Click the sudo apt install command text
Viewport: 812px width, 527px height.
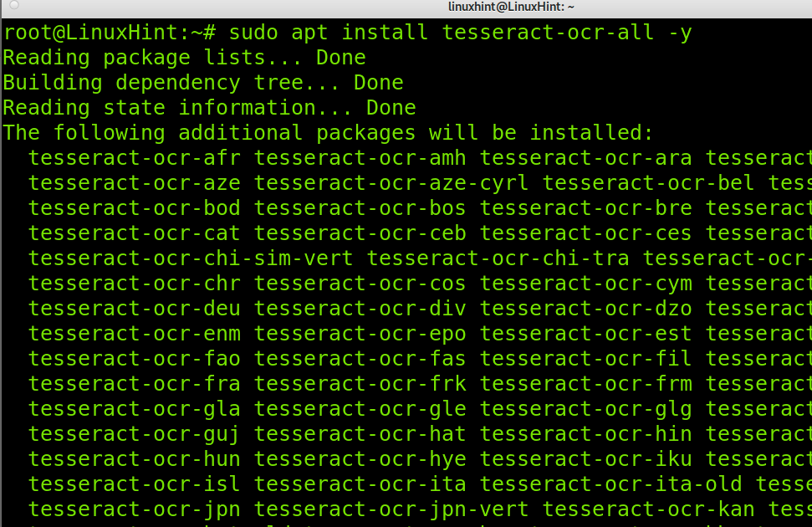pyautogui.click(x=461, y=33)
